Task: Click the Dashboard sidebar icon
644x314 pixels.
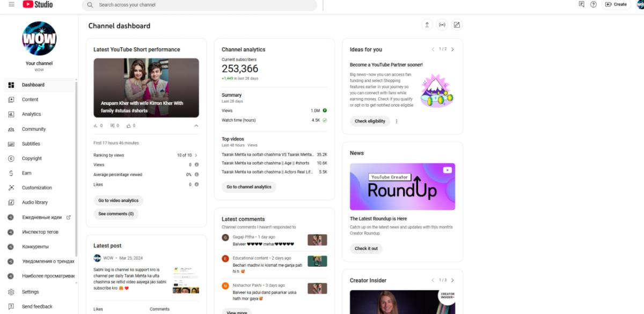Action: pos(11,85)
